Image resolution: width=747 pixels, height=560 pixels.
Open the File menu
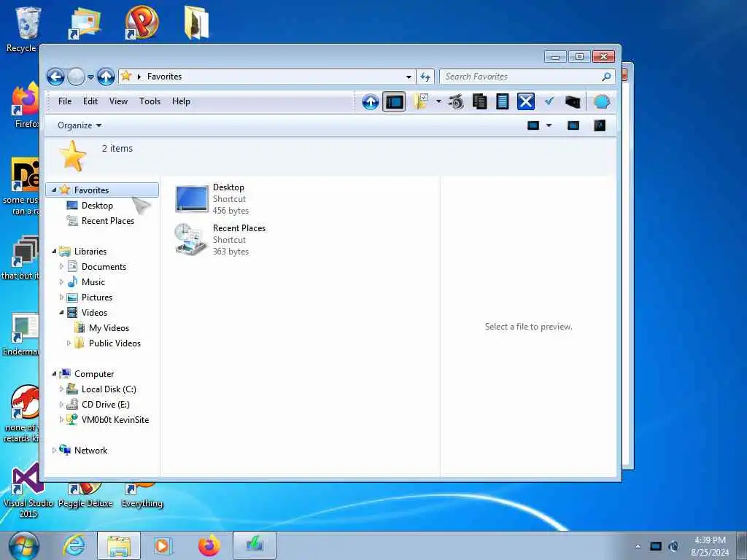(65, 101)
